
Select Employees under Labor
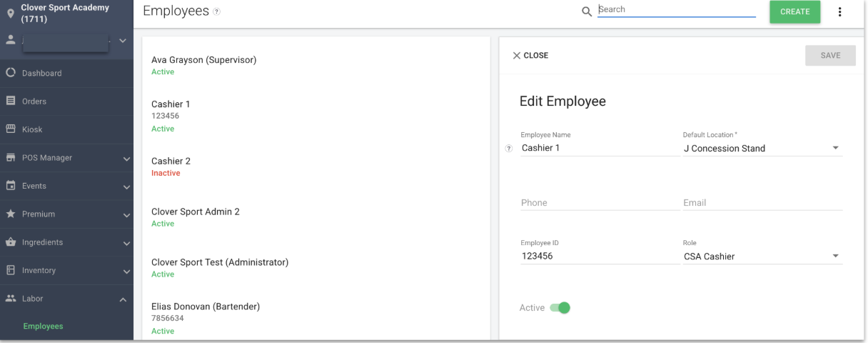(x=43, y=326)
